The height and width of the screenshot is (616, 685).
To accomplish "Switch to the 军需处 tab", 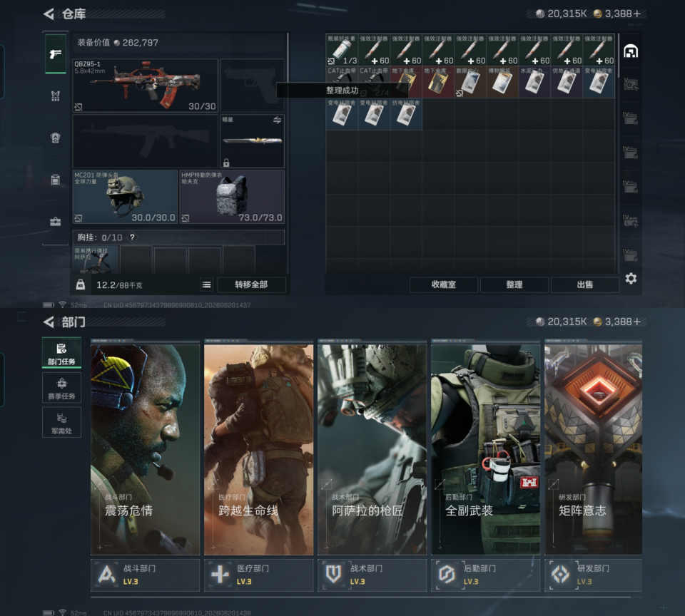I will (x=61, y=422).
